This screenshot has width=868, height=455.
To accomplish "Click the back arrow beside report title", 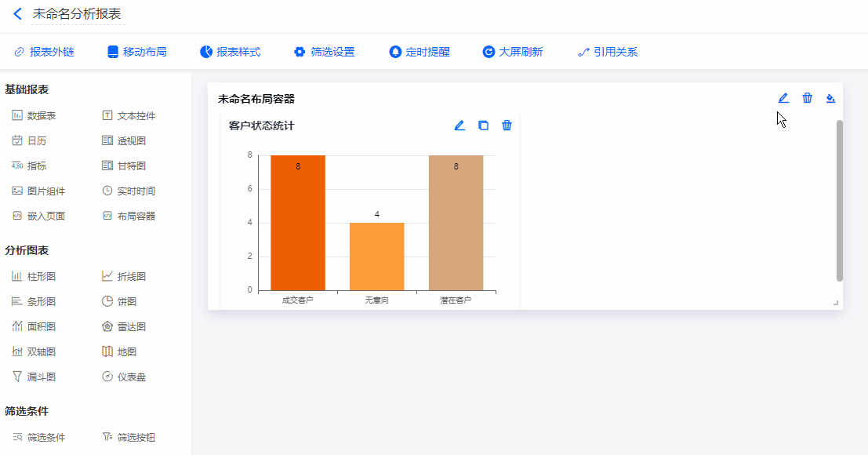I will pyautogui.click(x=17, y=14).
